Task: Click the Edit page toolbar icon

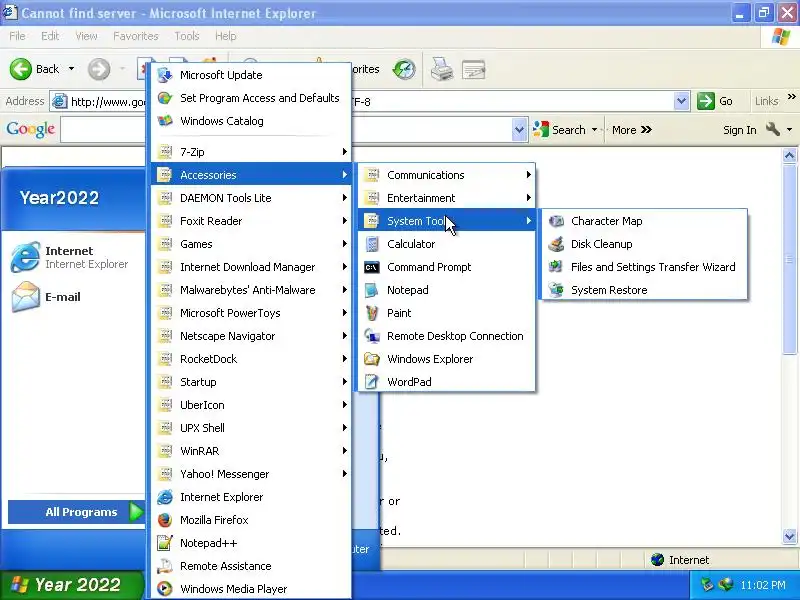Action: tap(473, 69)
